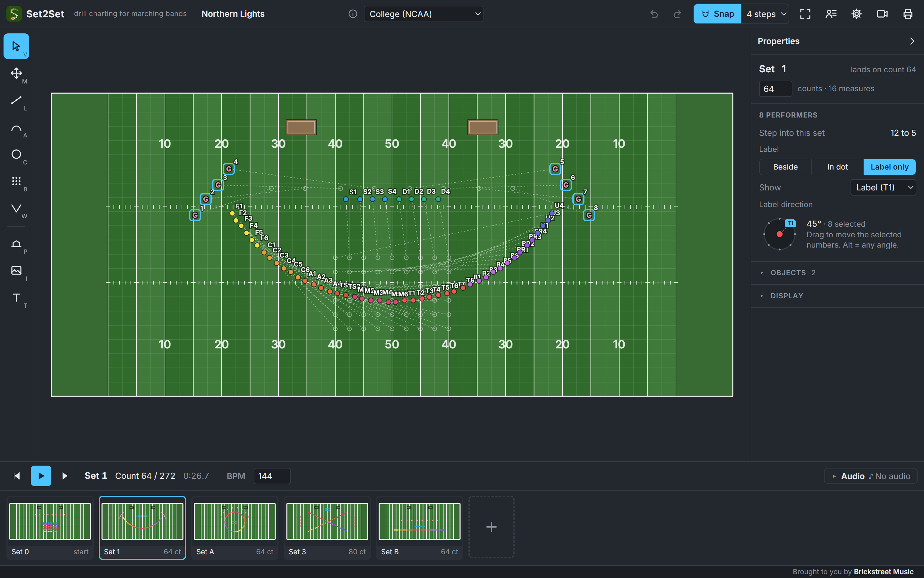
Task: Expand the OBJECTS section
Action: click(837, 273)
